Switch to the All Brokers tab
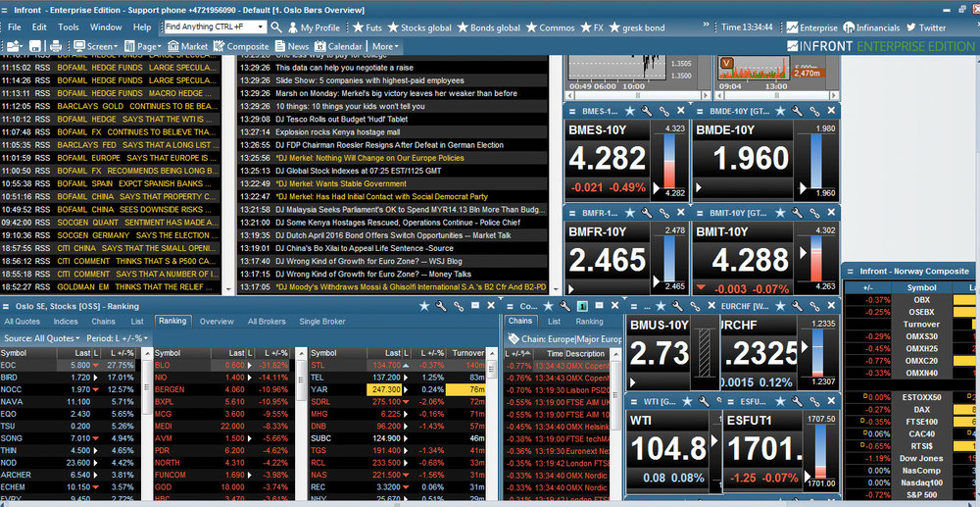This screenshot has height=507, width=980. pyautogui.click(x=267, y=322)
